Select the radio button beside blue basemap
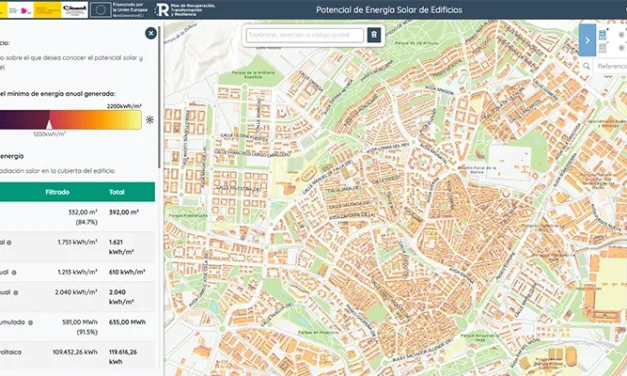The height and width of the screenshot is (376, 627). (x=621, y=35)
